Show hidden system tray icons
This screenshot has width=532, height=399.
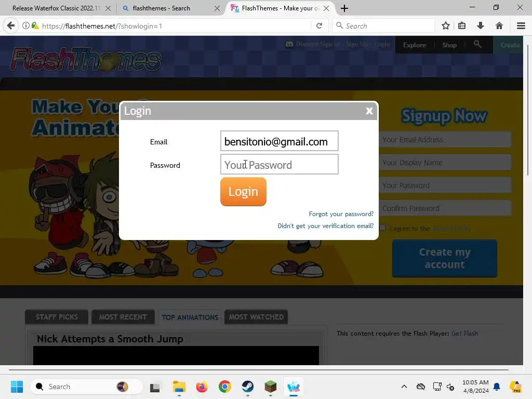pyautogui.click(x=404, y=387)
